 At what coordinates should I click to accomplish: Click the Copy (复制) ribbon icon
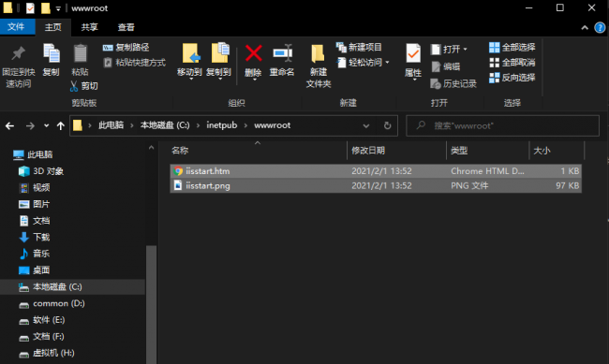[51, 60]
